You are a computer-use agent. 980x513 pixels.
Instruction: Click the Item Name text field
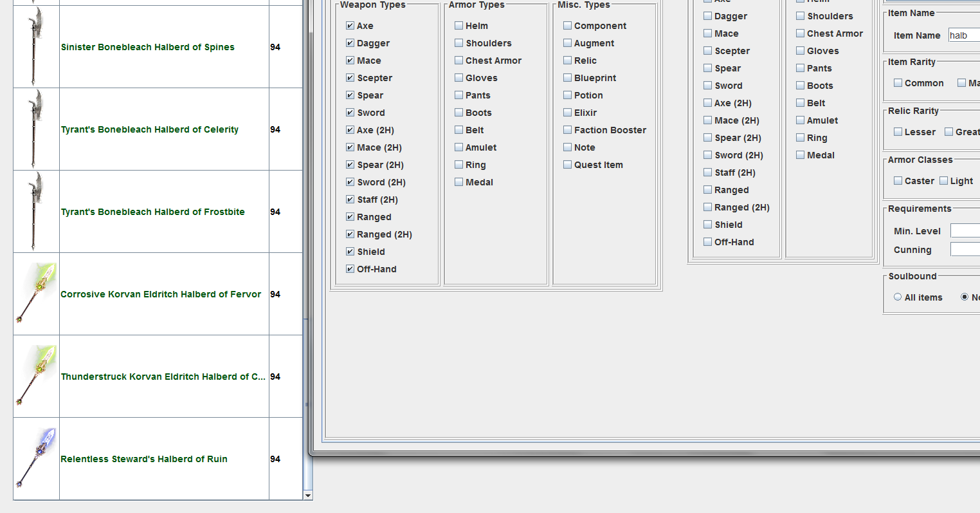coord(963,35)
